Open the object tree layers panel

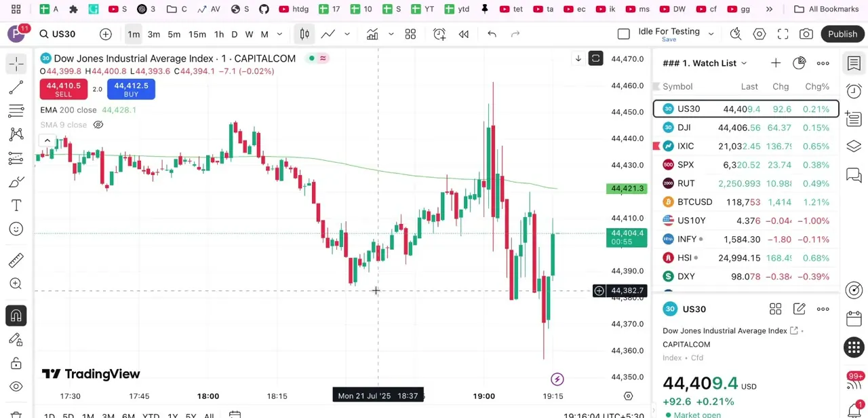(854, 146)
